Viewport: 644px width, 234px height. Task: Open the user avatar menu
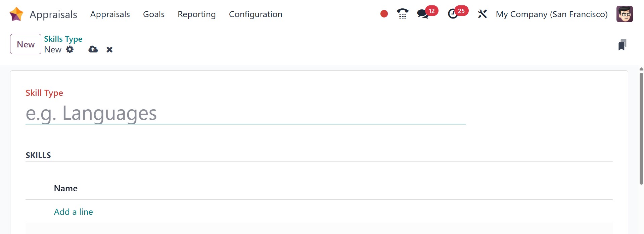point(625,14)
